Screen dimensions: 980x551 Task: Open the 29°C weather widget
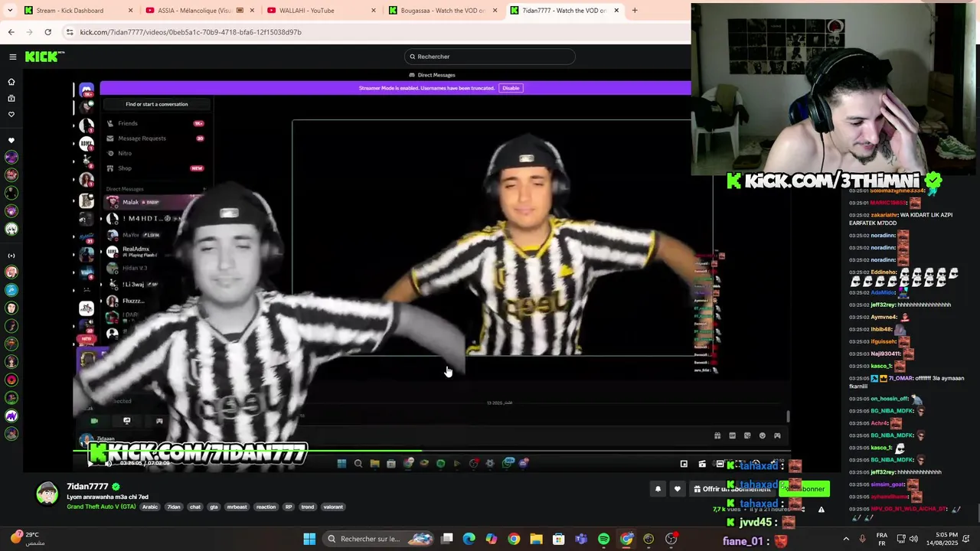[26, 539]
